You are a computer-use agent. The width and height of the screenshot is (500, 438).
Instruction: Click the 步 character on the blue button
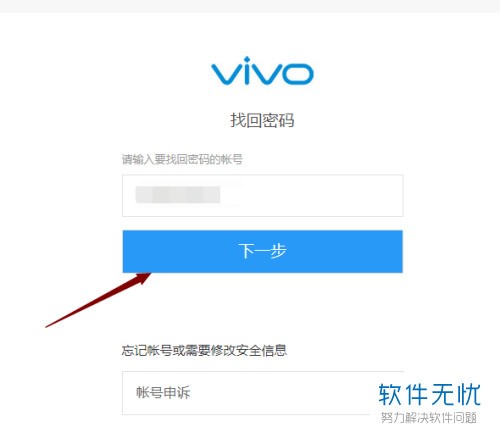click(x=278, y=251)
